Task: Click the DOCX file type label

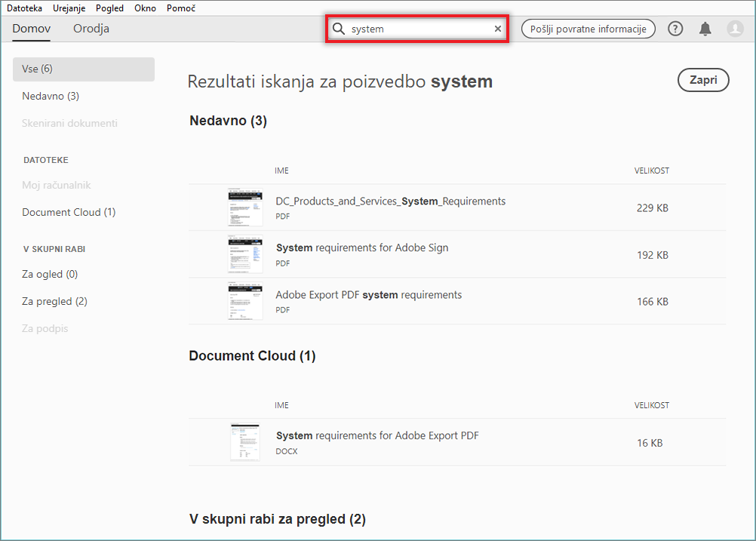Action: 287,451
